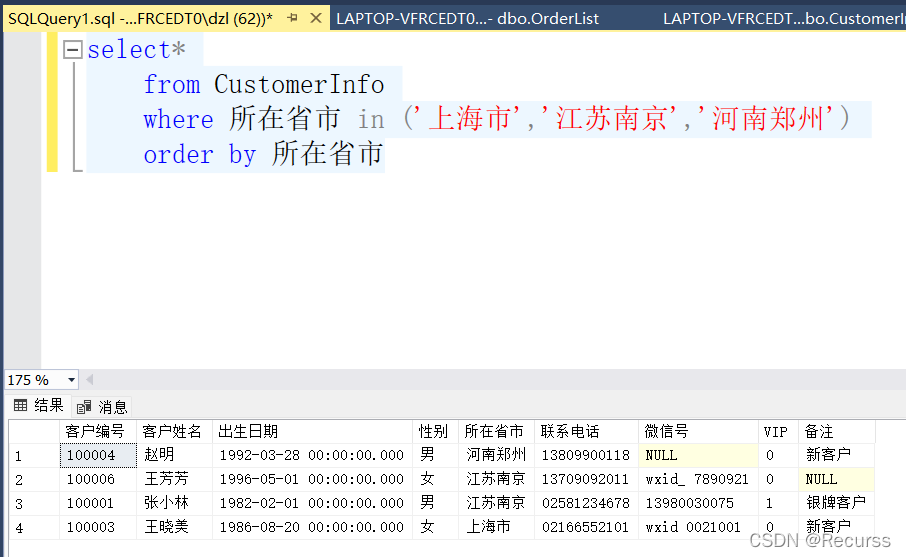Select result row 2 header
The width and height of the screenshot is (906, 557).
tap(34, 479)
